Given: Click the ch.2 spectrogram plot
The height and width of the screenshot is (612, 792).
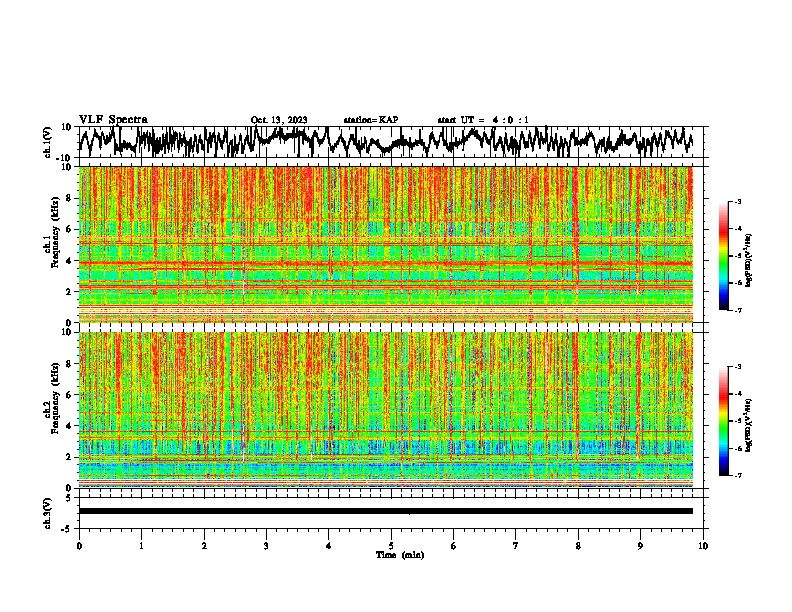Looking at the screenshot, I should (x=385, y=410).
